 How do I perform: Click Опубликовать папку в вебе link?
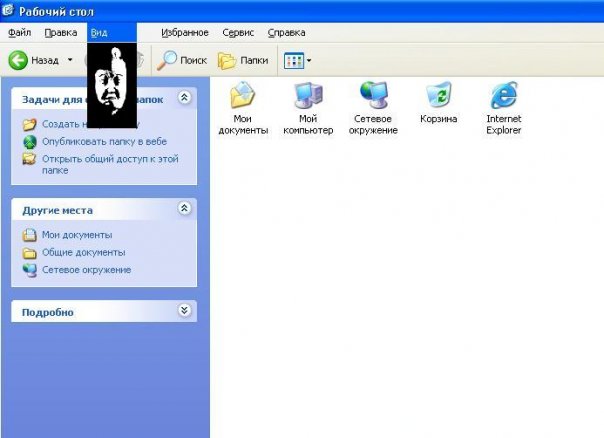(104, 141)
